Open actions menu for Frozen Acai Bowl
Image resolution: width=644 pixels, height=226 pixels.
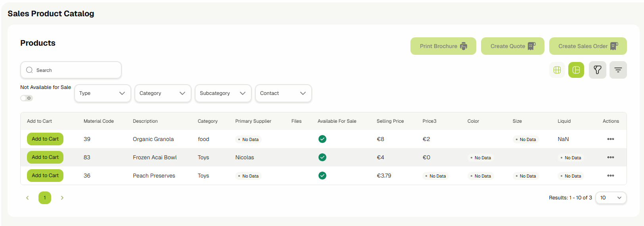610,157
